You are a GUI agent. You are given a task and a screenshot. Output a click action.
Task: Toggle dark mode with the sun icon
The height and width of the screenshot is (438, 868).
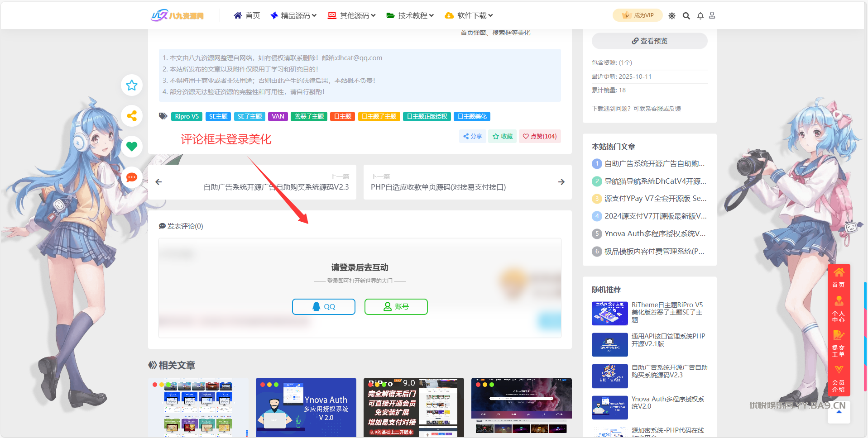point(672,16)
